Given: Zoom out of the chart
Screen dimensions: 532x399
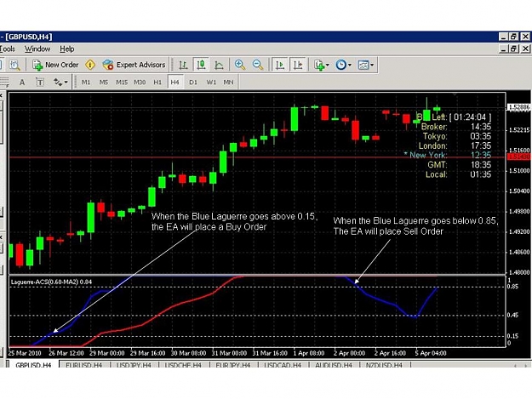Looking at the screenshot, I should click(258, 65).
